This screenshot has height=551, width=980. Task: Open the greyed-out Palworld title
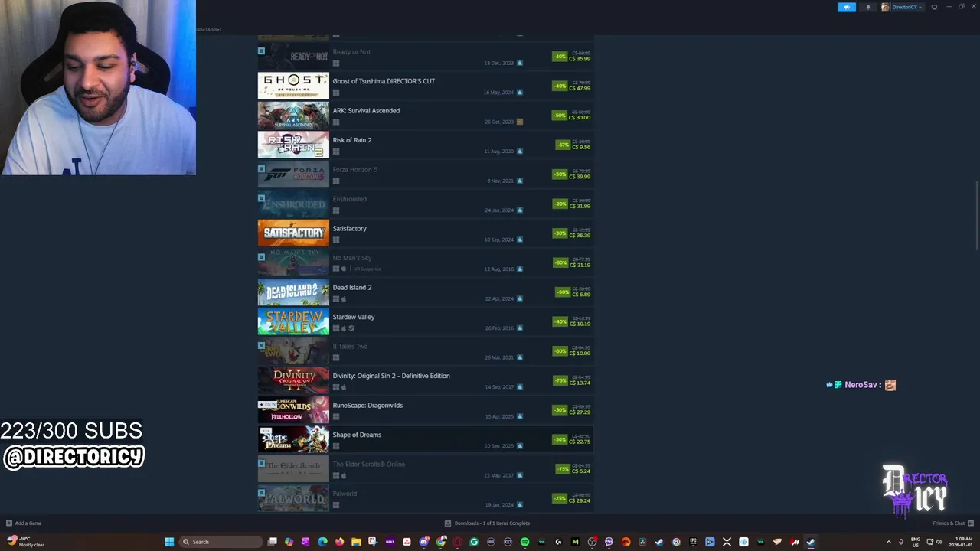tap(345, 494)
